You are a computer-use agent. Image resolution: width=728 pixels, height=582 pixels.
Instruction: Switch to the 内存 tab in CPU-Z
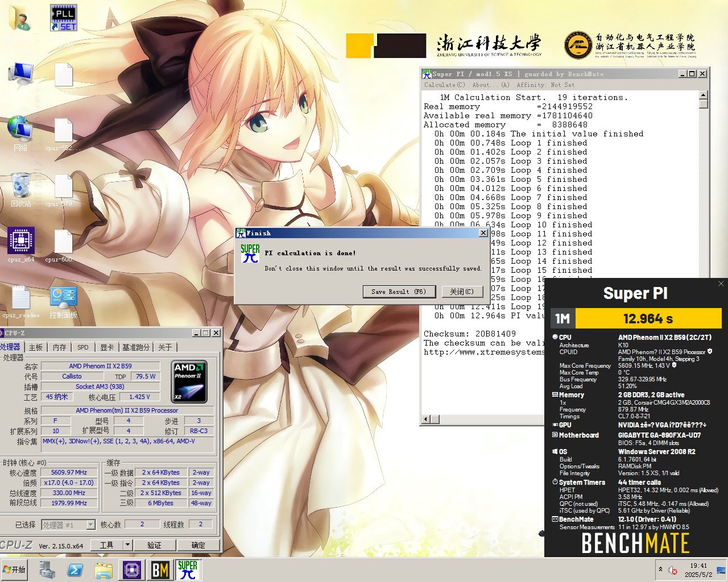(60, 347)
